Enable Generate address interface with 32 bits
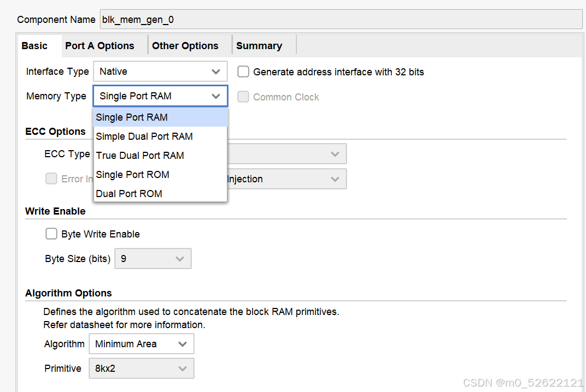This screenshot has height=392, width=586. pyautogui.click(x=243, y=72)
